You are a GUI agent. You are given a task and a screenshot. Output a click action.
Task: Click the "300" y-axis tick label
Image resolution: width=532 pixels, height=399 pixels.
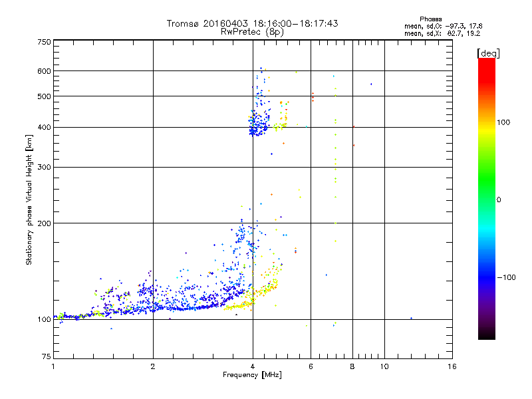[44, 168]
